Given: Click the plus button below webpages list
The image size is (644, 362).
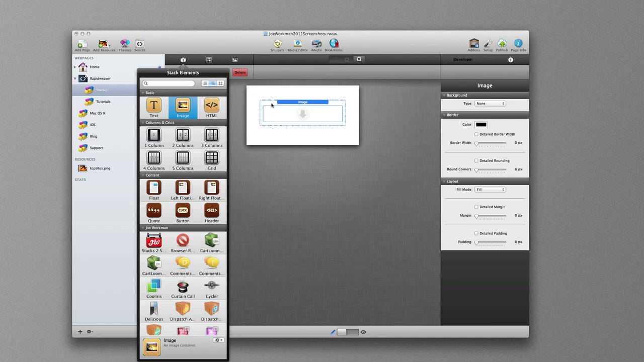Looking at the screenshot, I should 79,332.
